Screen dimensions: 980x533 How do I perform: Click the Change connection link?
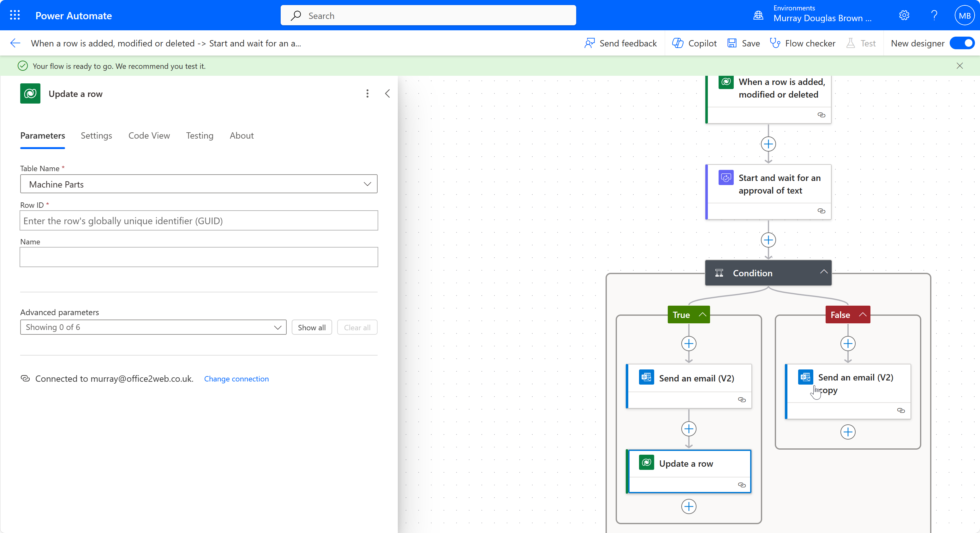click(x=236, y=379)
